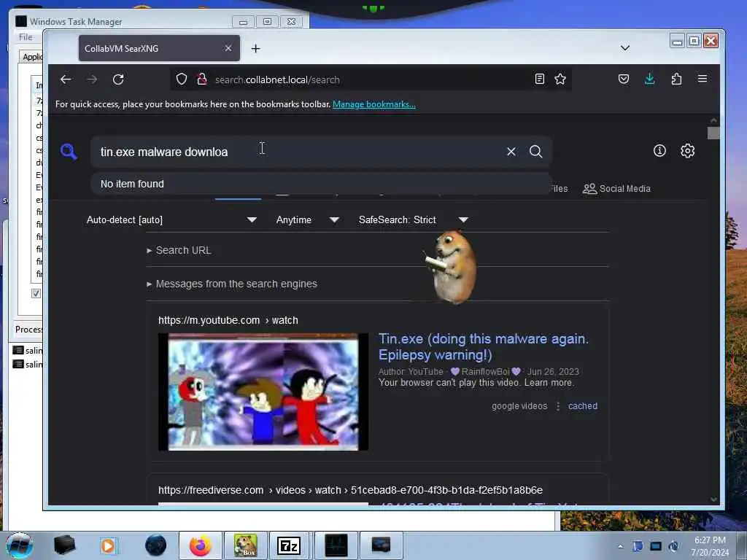The width and height of the screenshot is (747, 560).
Task: Open the hamster Box taskbar icon
Action: [245, 545]
